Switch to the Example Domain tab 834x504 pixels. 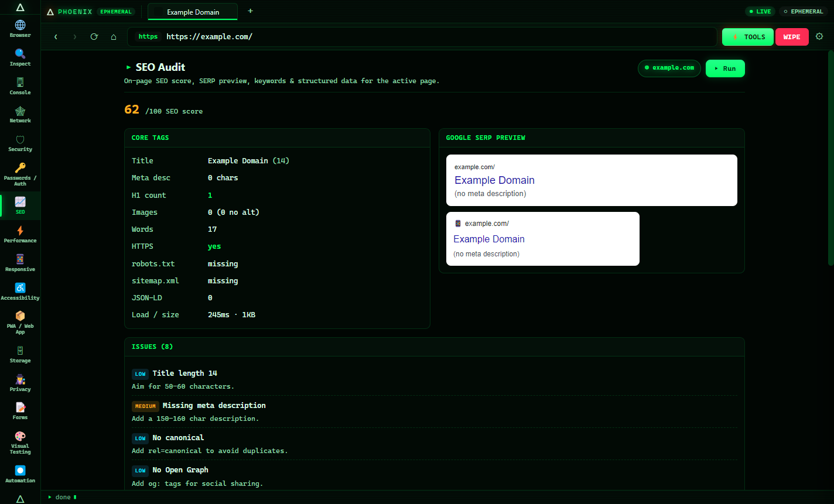click(x=193, y=12)
